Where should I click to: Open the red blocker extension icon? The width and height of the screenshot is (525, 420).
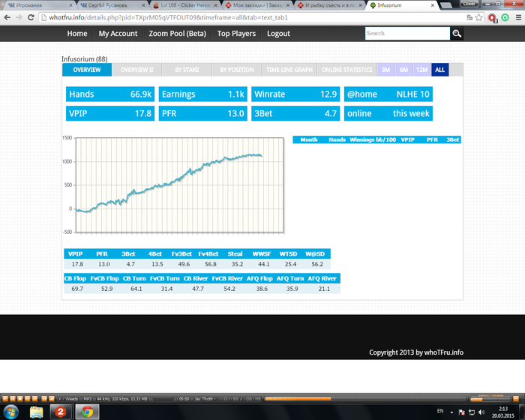(493, 18)
